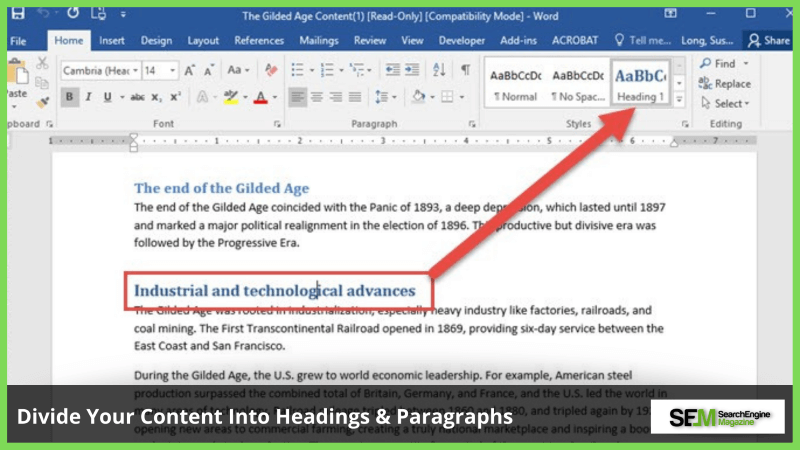Center align the paragraph
Viewport: 800px width, 450px height.
tap(317, 97)
